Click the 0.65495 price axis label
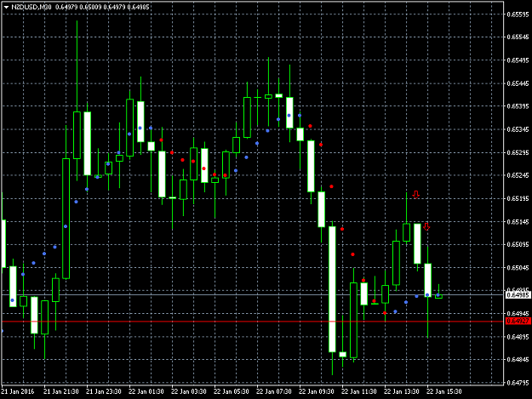The height and width of the screenshot is (399, 532). pyautogui.click(x=518, y=60)
